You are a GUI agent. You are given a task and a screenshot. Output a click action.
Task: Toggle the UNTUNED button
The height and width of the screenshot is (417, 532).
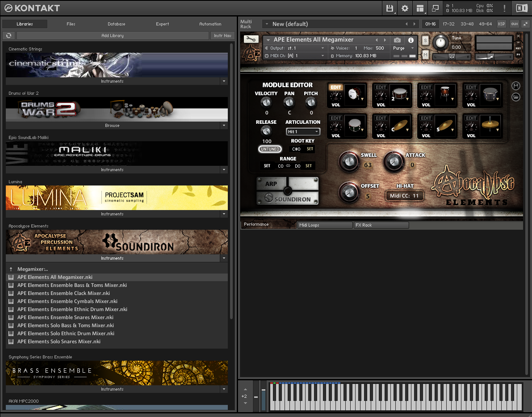tap(270, 149)
